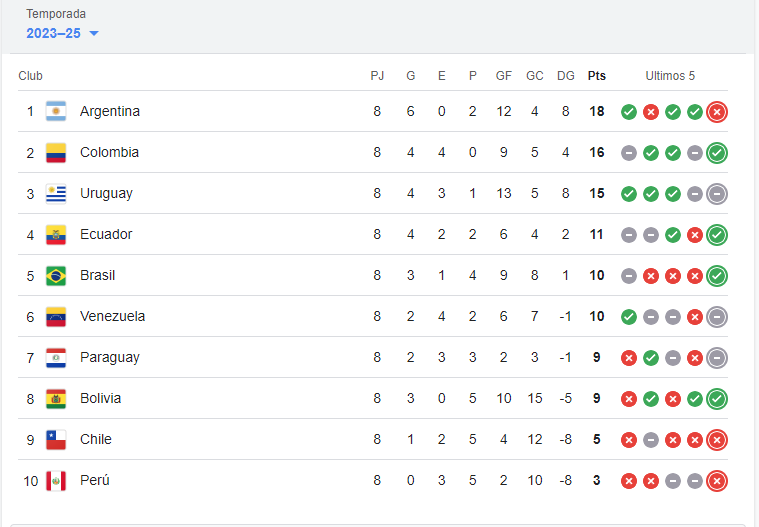Viewport: 759px width, 527px height.
Task: Click Uruguay's latest gray draw icon
Action: (717, 194)
